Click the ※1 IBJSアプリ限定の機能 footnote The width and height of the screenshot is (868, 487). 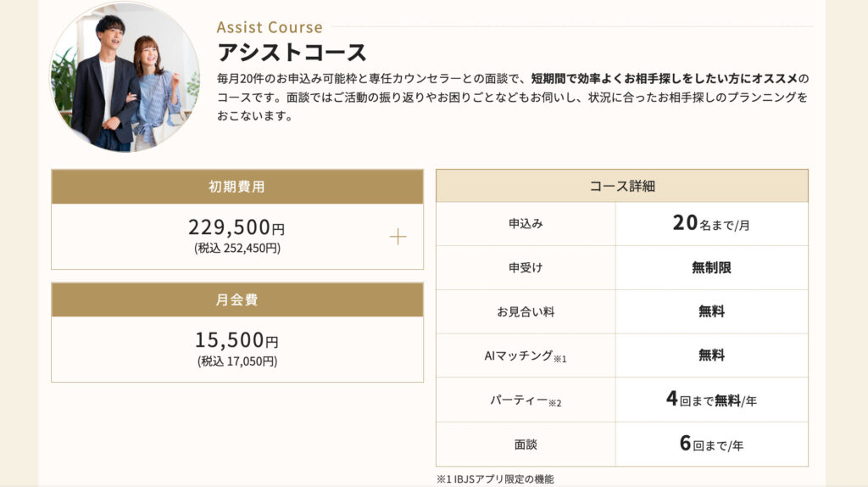coord(495,479)
